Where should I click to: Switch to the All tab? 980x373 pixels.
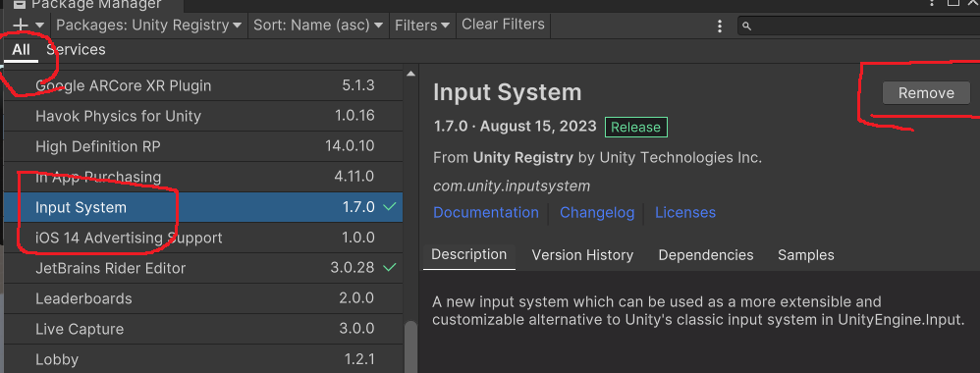(x=21, y=50)
